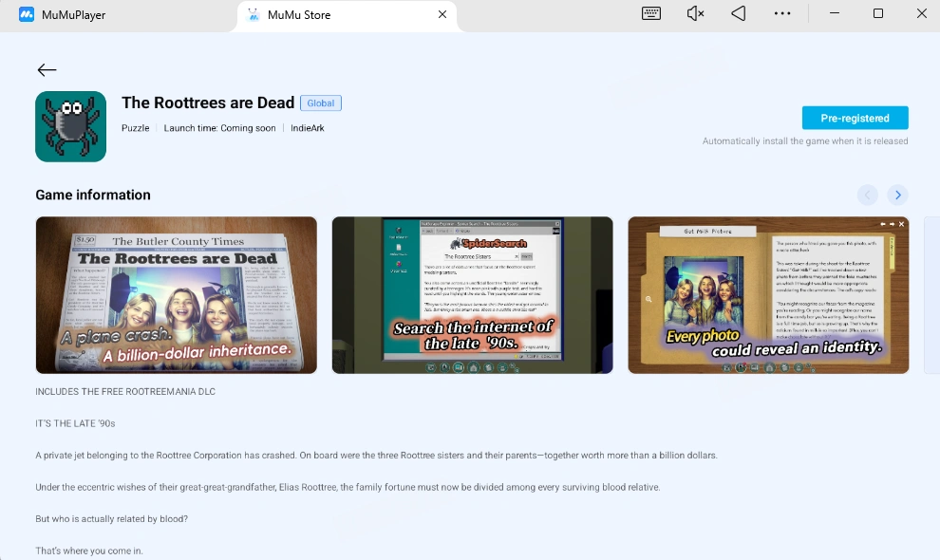Maximize the MuMuPlayer window

[878, 13]
